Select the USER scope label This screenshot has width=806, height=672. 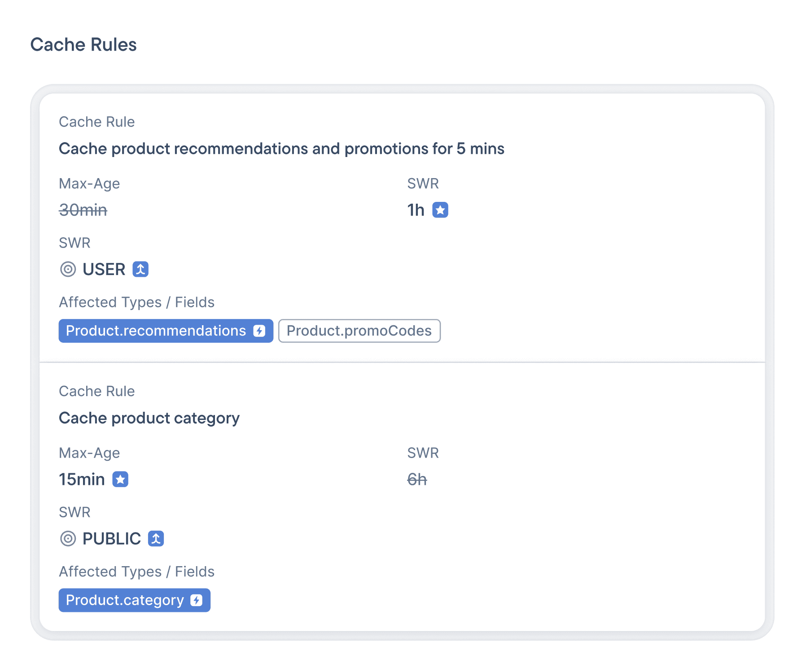point(104,270)
